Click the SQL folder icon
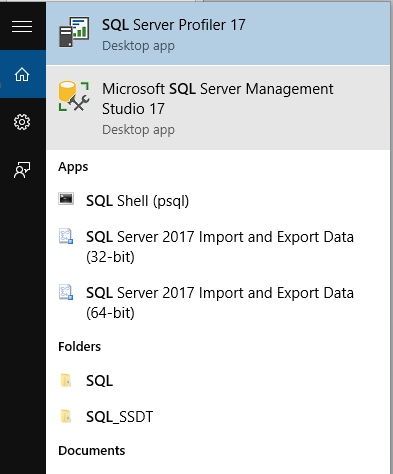 point(66,380)
